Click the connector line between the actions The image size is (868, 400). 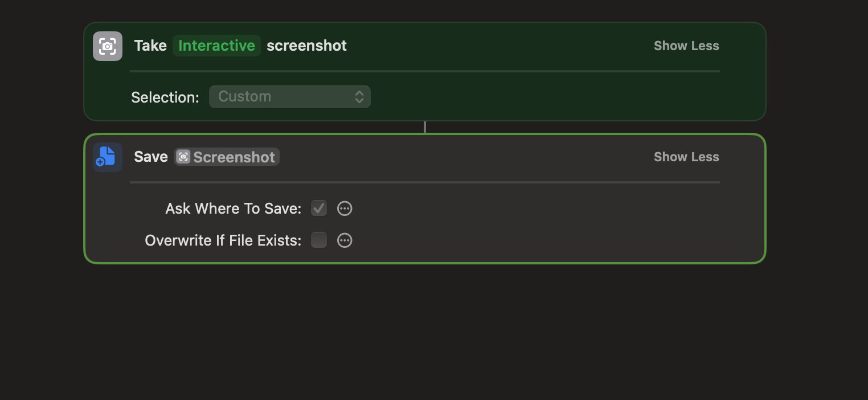click(425, 127)
